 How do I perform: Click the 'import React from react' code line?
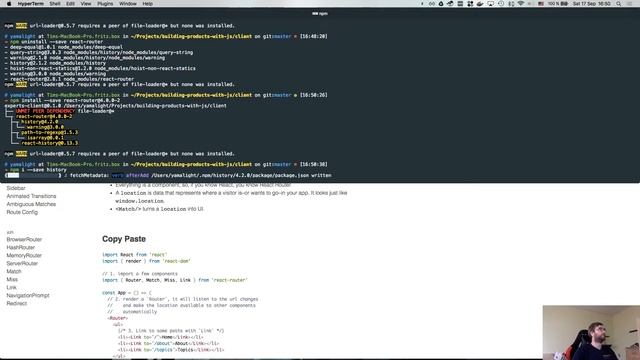[135, 255]
